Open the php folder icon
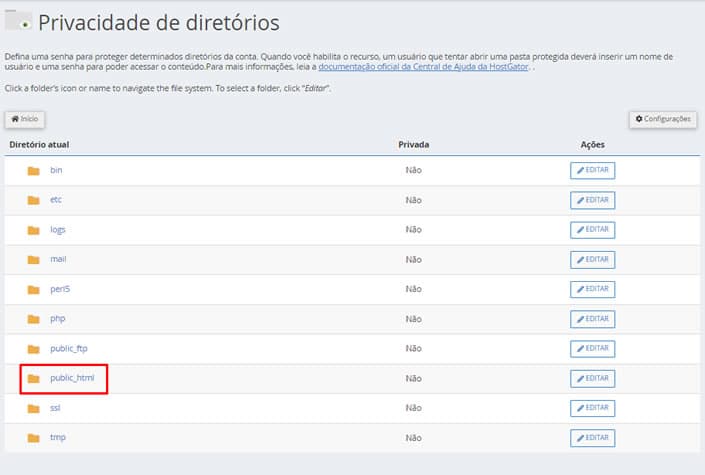This screenshot has height=475, width=705. [33, 319]
